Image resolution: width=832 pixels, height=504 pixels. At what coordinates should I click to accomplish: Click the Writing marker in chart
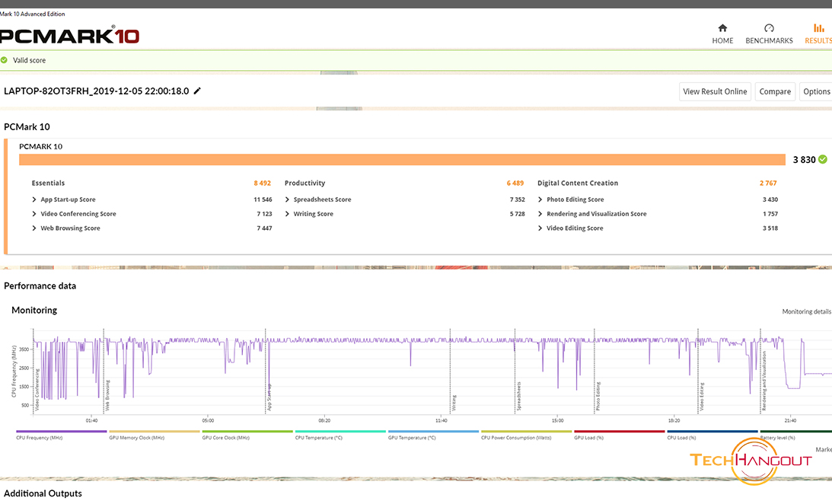coord(454,404)
